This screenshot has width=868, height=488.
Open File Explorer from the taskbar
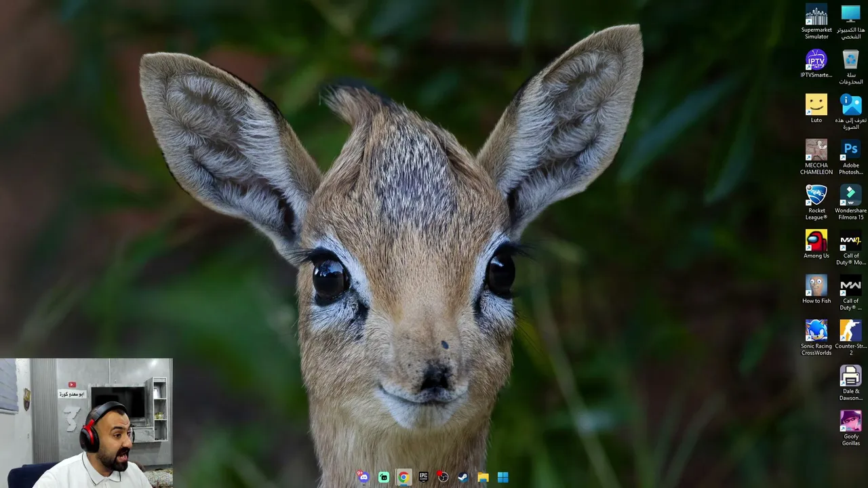tap(483, 477)
